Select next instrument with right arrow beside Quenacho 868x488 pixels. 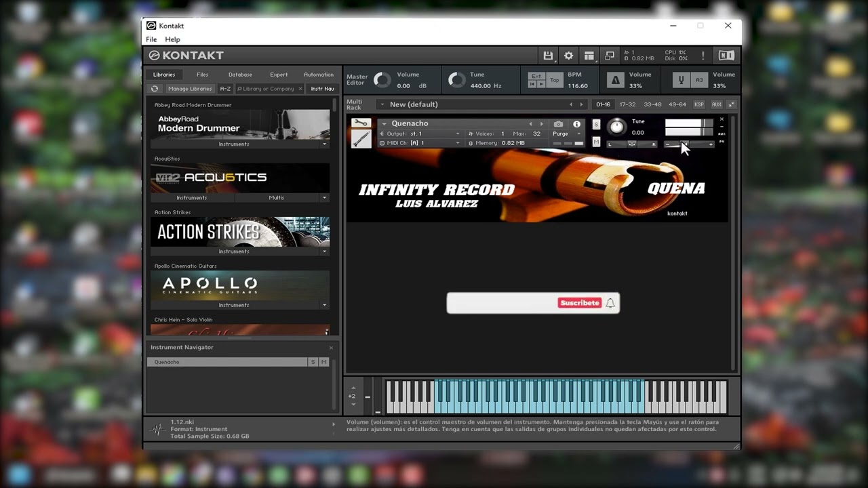541,124
